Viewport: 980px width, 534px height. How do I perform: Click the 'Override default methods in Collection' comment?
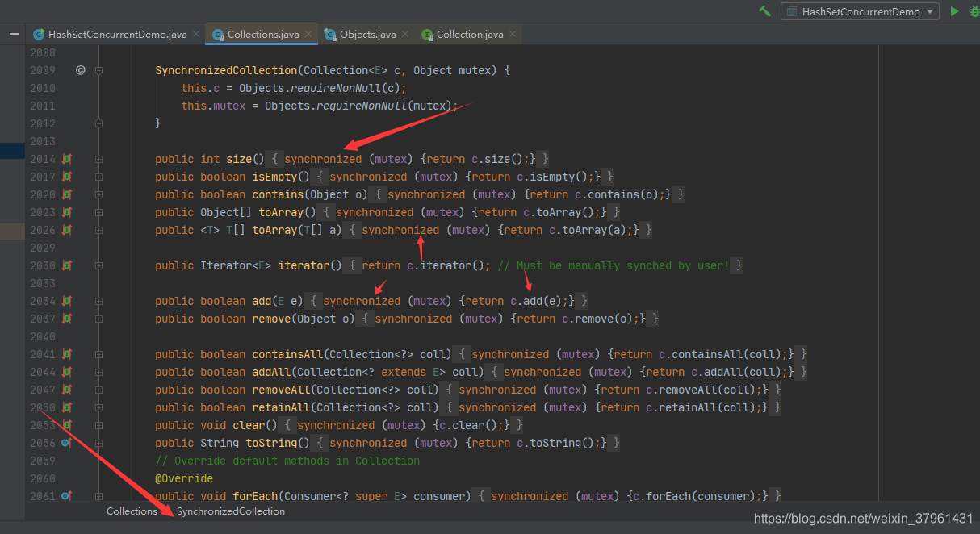click(x=287, y=461)
